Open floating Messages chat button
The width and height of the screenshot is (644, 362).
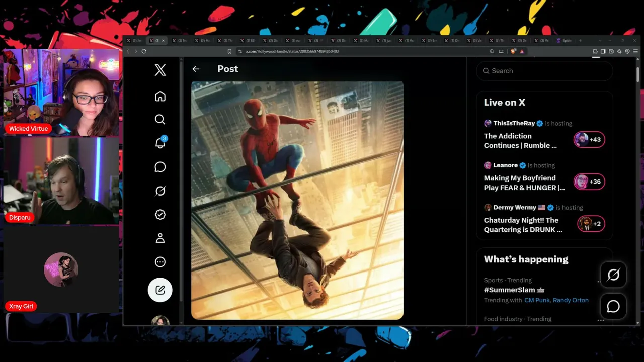tap(613, 306)
